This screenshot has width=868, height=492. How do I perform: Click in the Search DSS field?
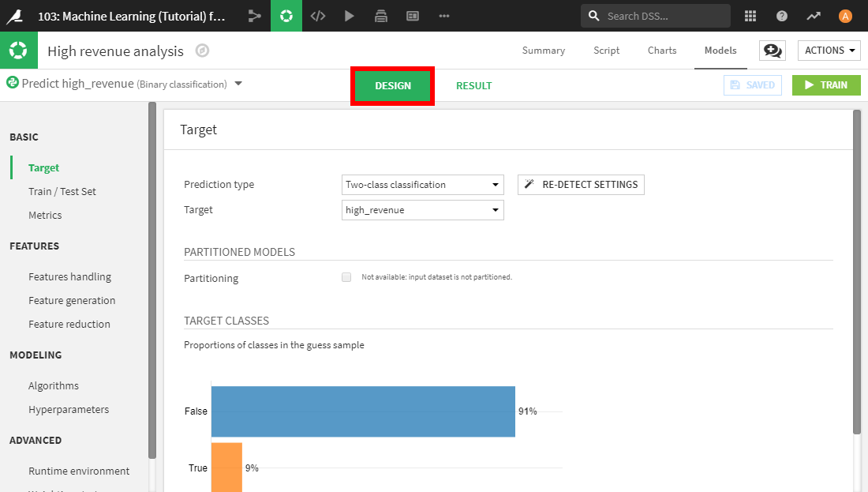(656, 16)
